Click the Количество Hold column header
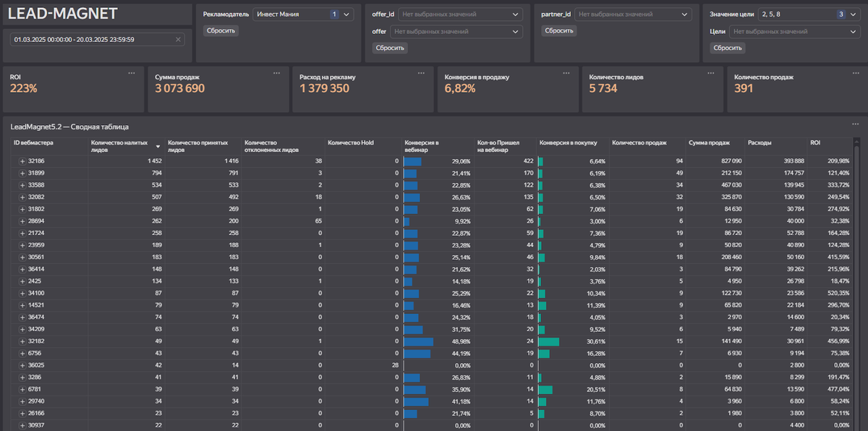 tap(350, 142)
